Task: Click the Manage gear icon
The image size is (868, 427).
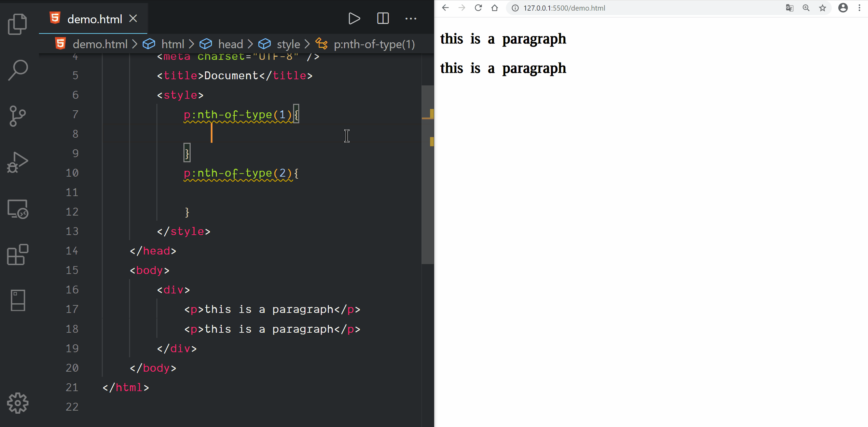Action: coord(17,403)
